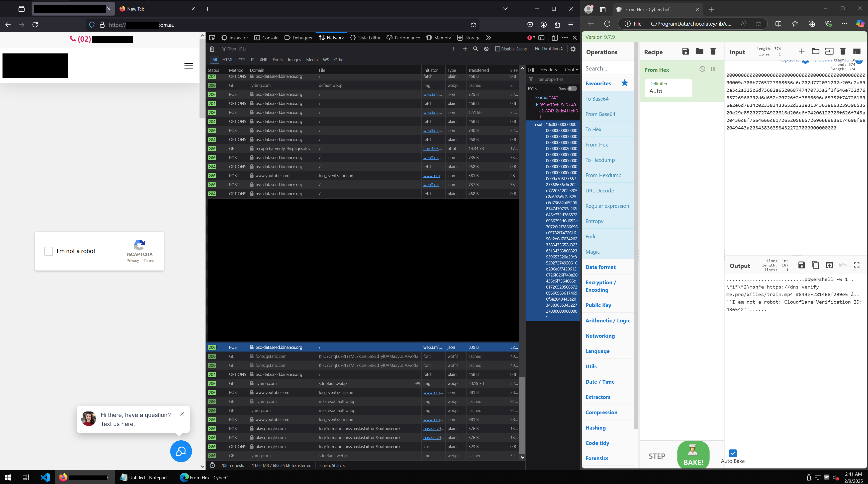Image resolution: width=868 pixels, height=484 pixels.
Task: Set breakpoint pause icon on From Hex
Action: (713, 69)
